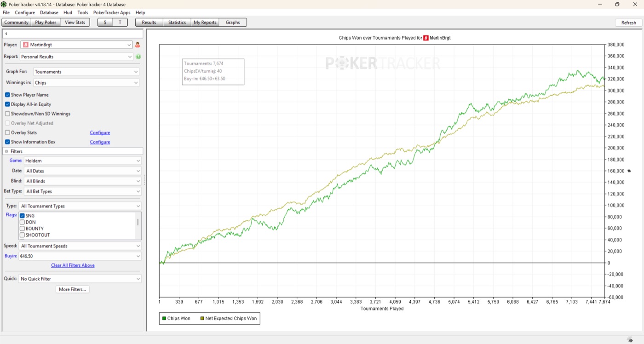Image resolution: width=644 pixels, height=344 pixels.
Task: Click the More Filters... button
Action: [x=73, y=289]
